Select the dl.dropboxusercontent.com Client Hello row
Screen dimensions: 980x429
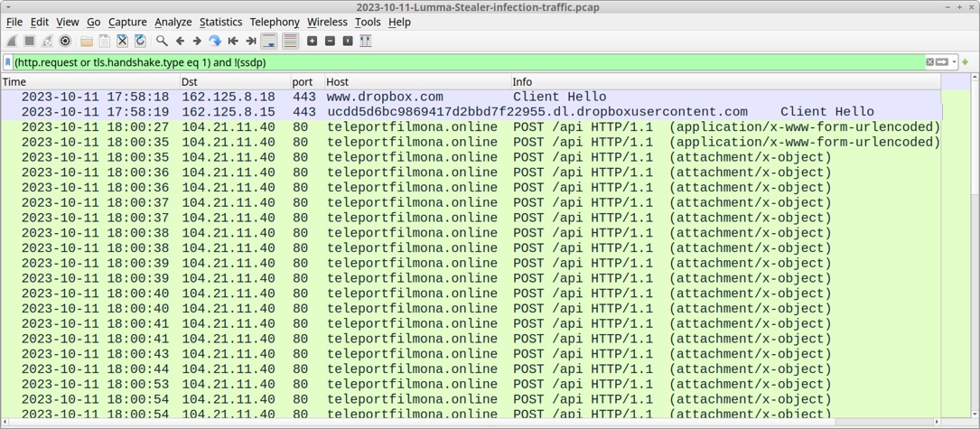[x=471, y=112]
